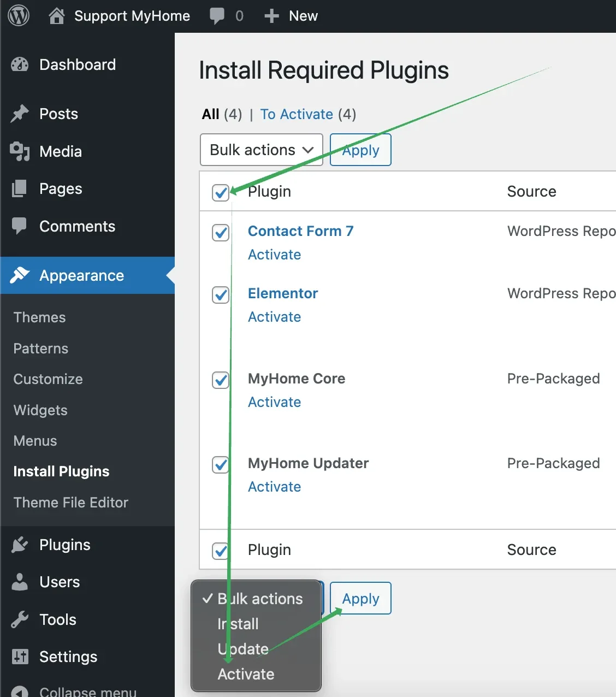Click the Dashboard gauge icon
The height and width of the screenshot is (697, 616).
pyautogui.click(x=20, y=64)
